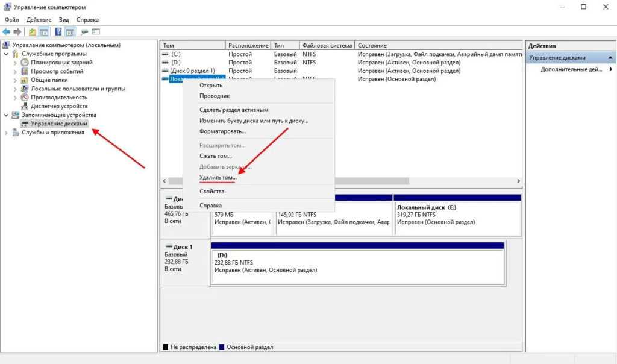Choose Справка in the context menu
Viewport: 617px width, 364px height.
259,205
